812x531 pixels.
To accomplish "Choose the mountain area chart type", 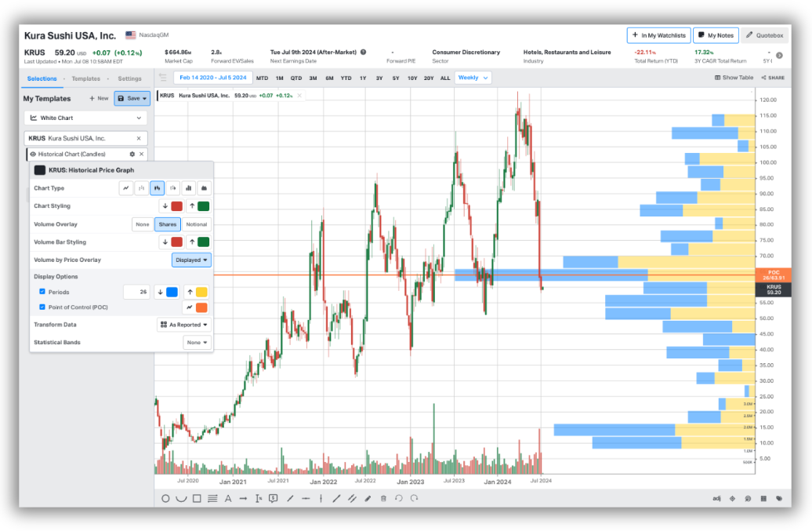I will click(x=204, y=188).
